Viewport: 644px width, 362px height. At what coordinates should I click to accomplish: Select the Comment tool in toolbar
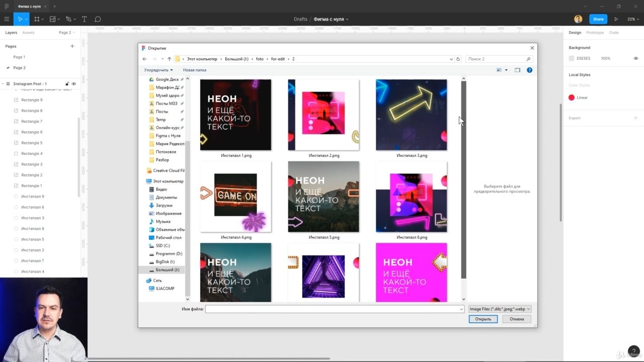(x=98, y=19)
